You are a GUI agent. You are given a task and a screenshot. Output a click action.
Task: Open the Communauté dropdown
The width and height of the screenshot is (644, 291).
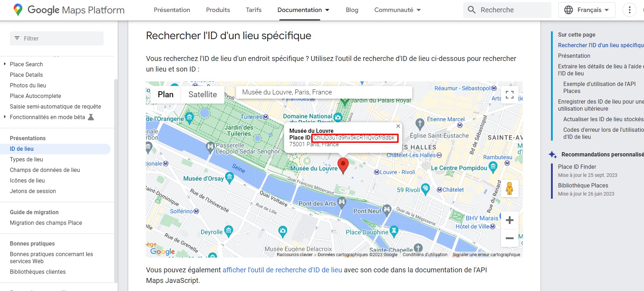click(x=397, y=10)
